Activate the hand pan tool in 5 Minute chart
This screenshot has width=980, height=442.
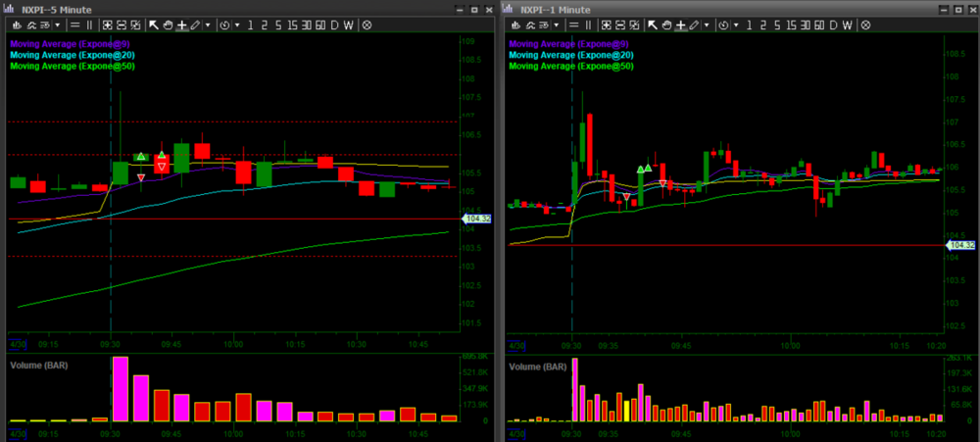click(168, 25)
